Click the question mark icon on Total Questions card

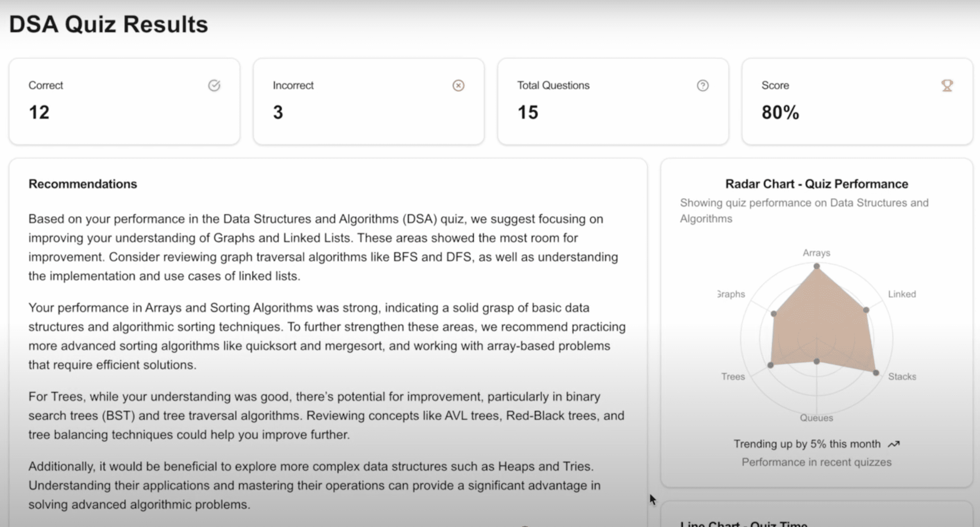(x=702, y=86)
